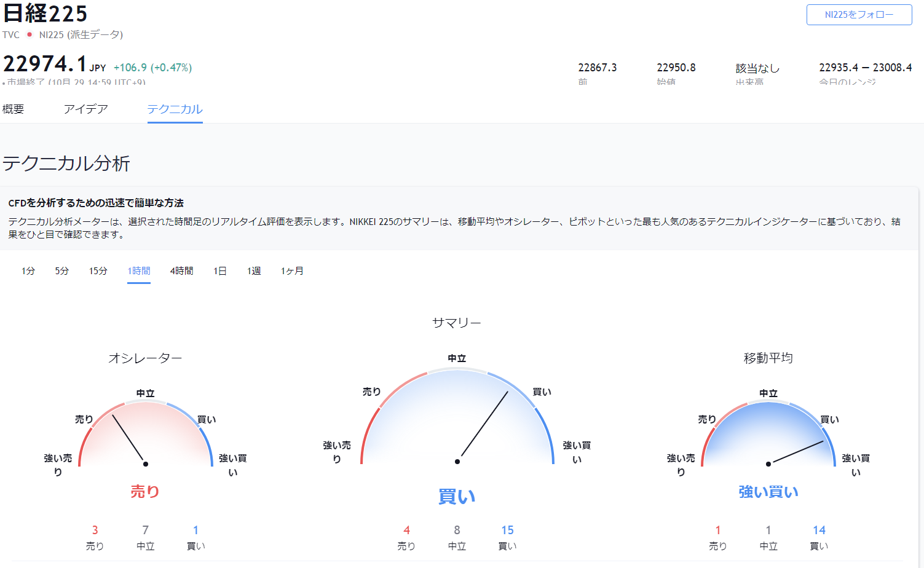Click the blue 買い result under サマリー

pos(457,496)
